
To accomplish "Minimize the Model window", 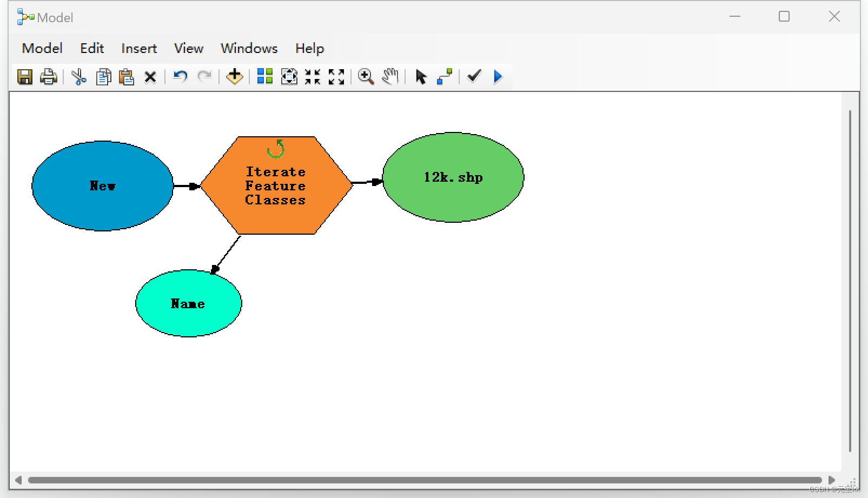I will [x=735, y=17].
